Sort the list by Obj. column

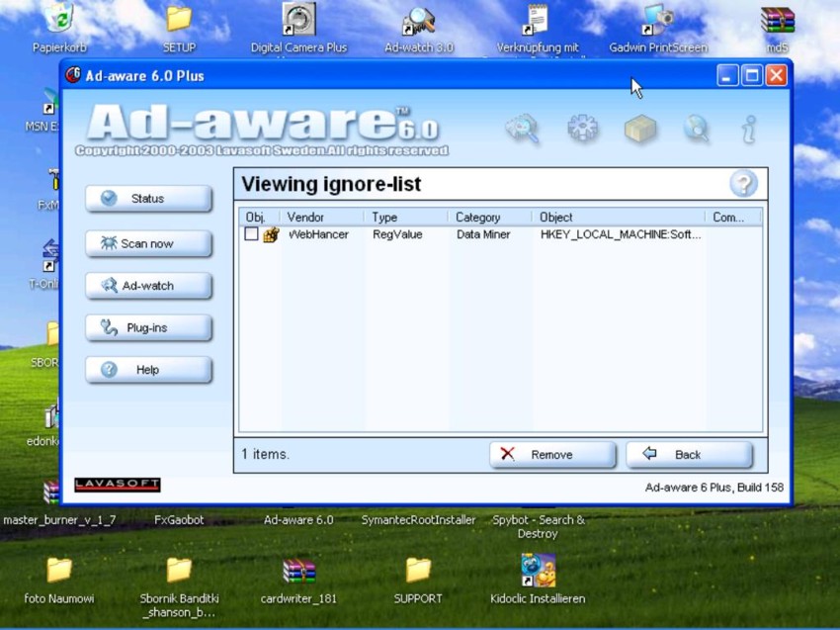point(259,218)
